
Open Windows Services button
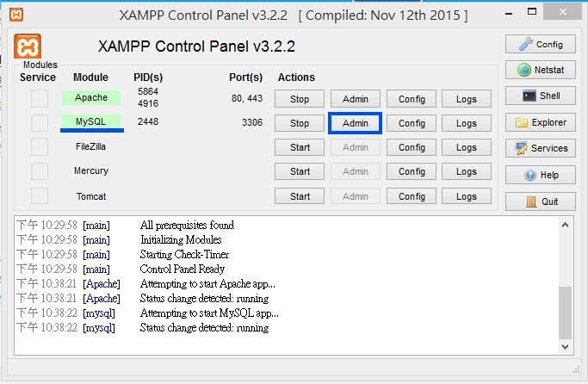541,148
